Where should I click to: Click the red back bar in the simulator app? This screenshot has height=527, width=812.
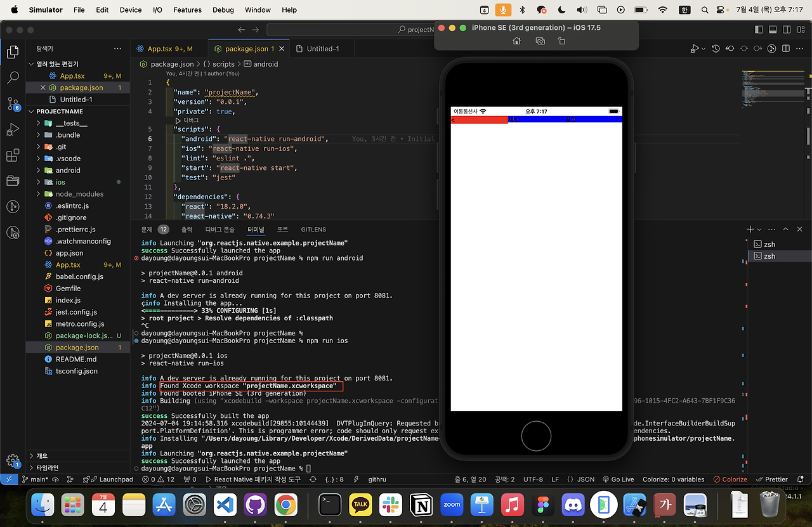[480, 119]
